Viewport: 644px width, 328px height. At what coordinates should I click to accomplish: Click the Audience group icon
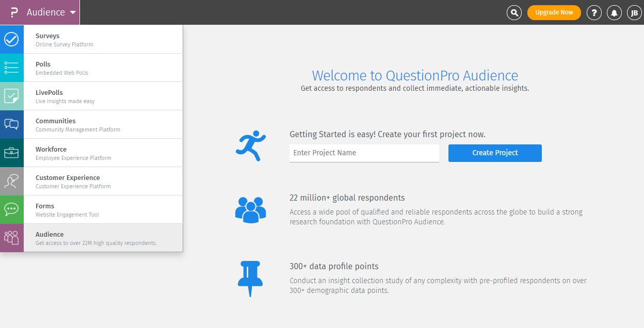point(11,237)
